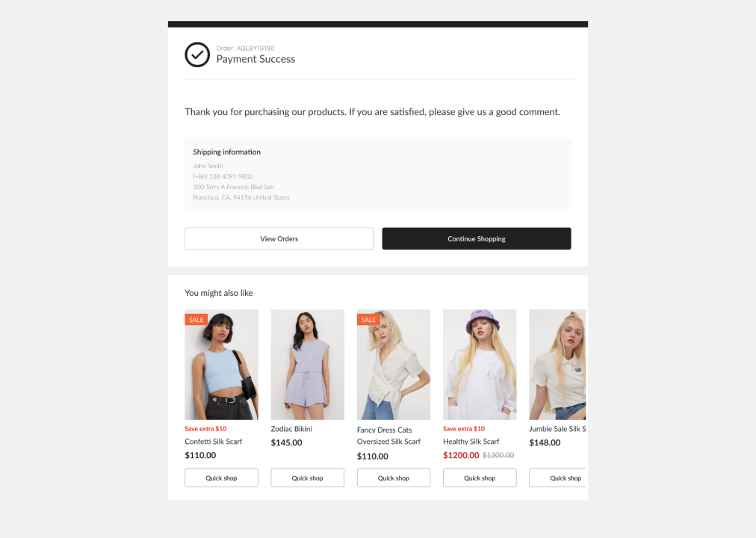This screenshot has height=538, width=756.
Task: Select the Shipping information box
Action: 378,175
